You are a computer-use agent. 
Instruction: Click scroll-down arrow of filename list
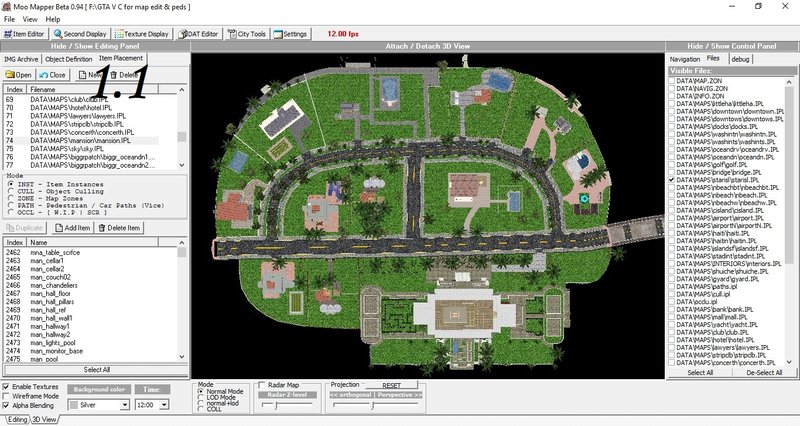tap(182, 165)
